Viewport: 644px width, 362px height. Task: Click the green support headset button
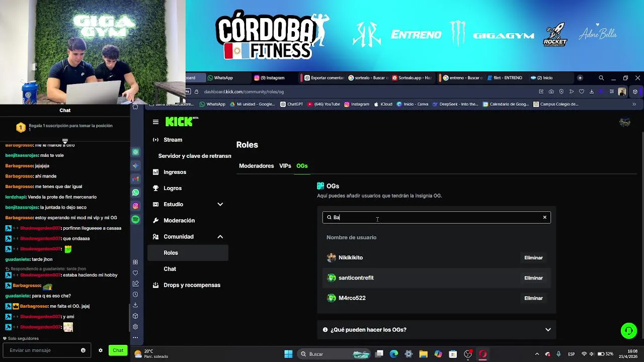[x=628, y=331]
